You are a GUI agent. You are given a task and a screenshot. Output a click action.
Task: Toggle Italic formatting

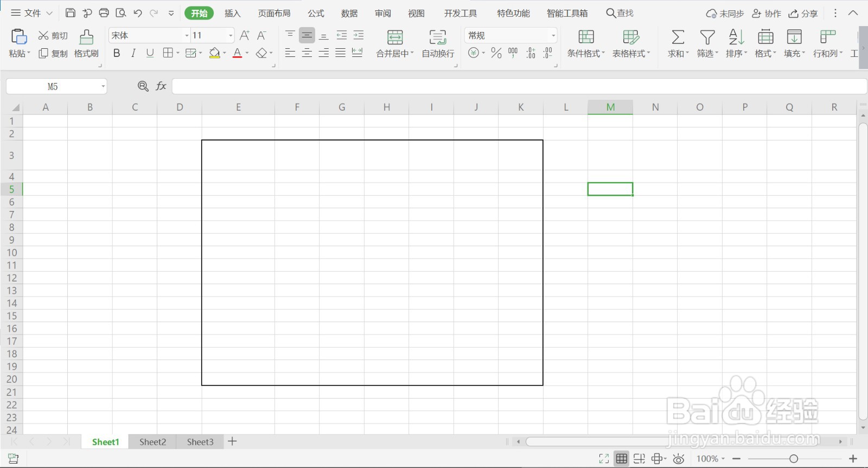[133, 53]
